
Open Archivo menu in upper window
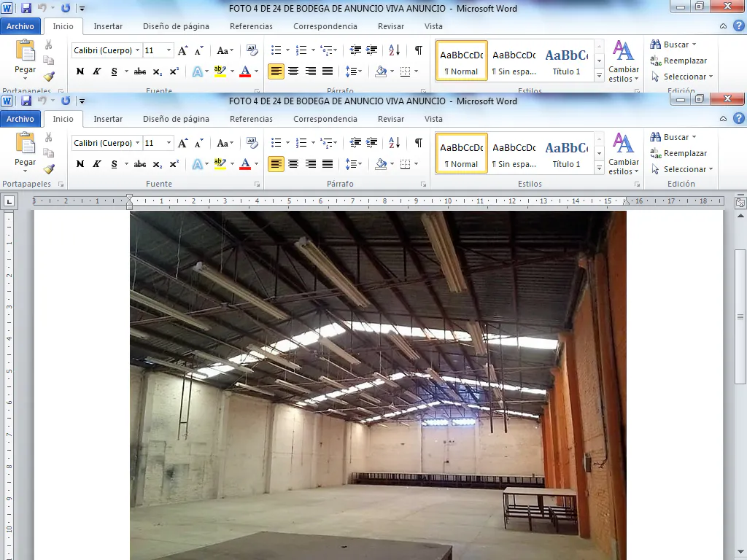tap(20, 26)
